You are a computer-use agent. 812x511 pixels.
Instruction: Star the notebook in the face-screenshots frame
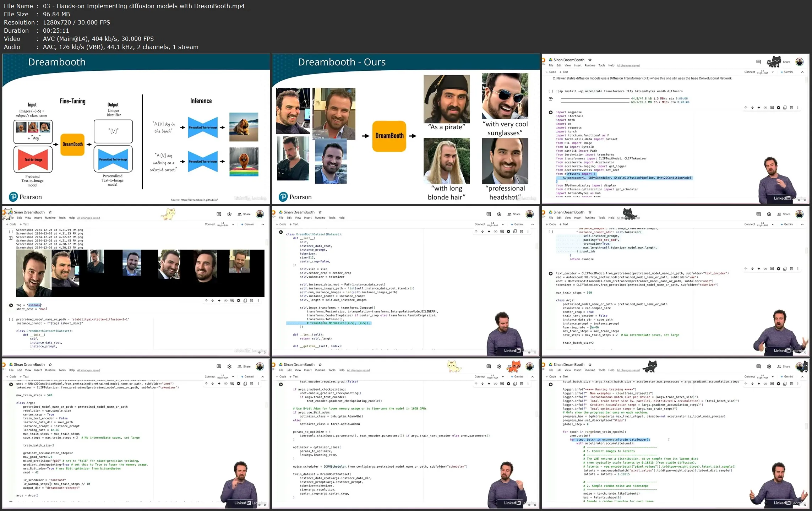(x=50, y=212)
